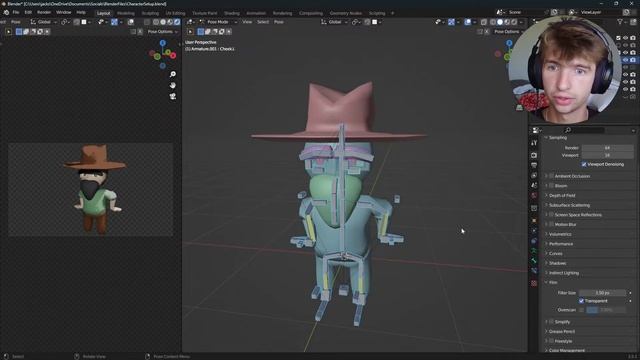Open the File menu
Screen dimensions: 640x360
(x=16, y=13)
